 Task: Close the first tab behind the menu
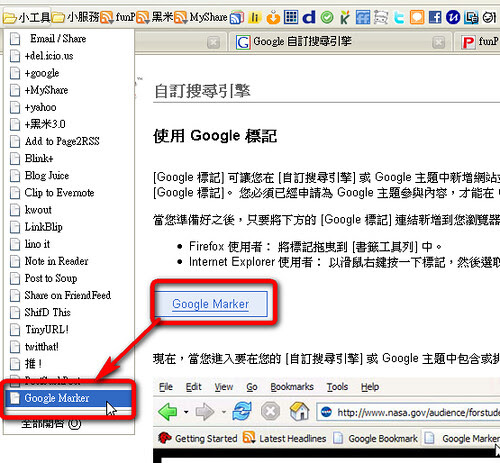click(213, 42)
